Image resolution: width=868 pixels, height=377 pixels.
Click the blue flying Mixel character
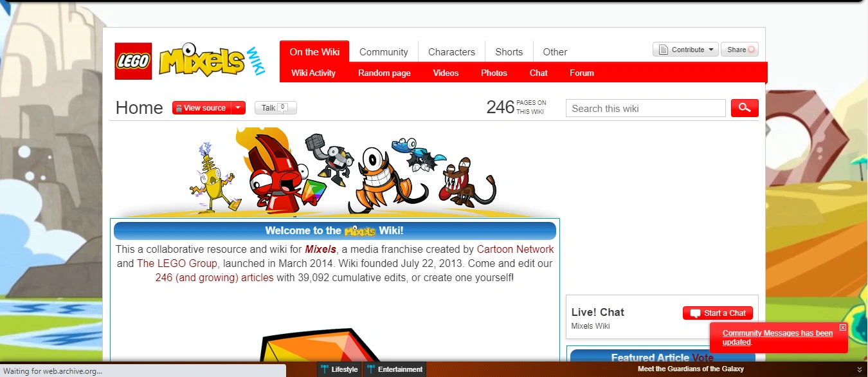[419, 154]
